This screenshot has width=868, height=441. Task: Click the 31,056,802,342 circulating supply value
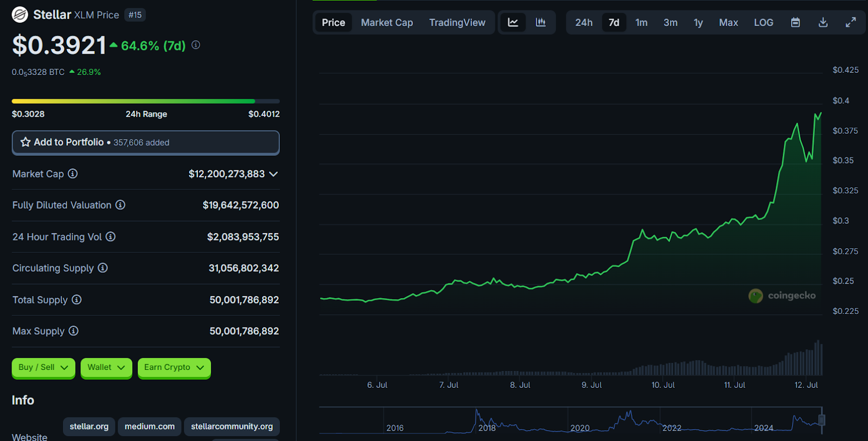point(244,268)
